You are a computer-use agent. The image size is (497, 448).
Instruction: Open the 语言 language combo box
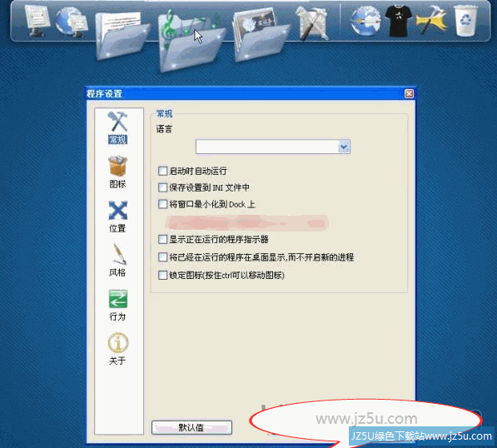273,147
